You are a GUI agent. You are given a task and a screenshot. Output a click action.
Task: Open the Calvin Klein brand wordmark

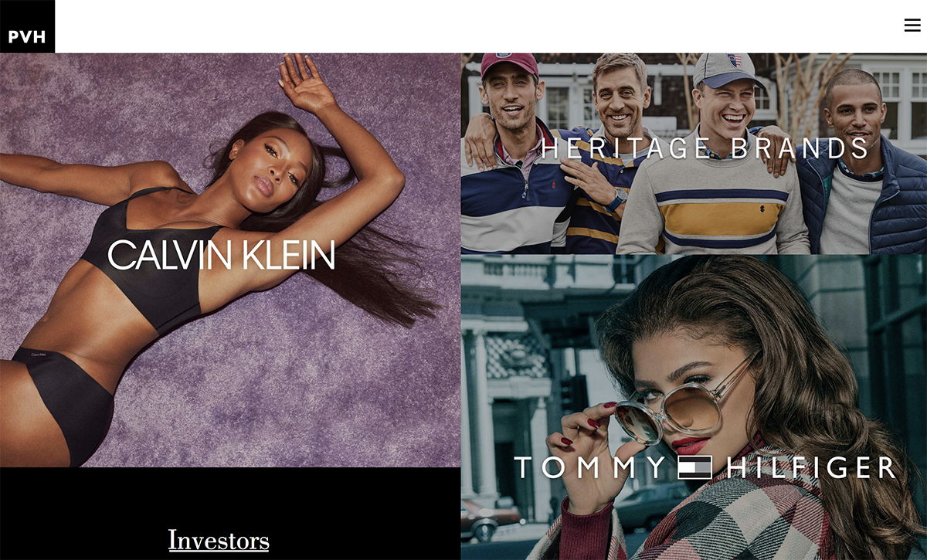coord(221,255)
